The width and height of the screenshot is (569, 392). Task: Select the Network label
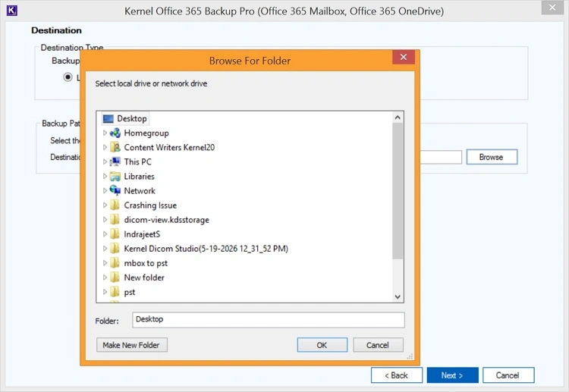(140, 191)
